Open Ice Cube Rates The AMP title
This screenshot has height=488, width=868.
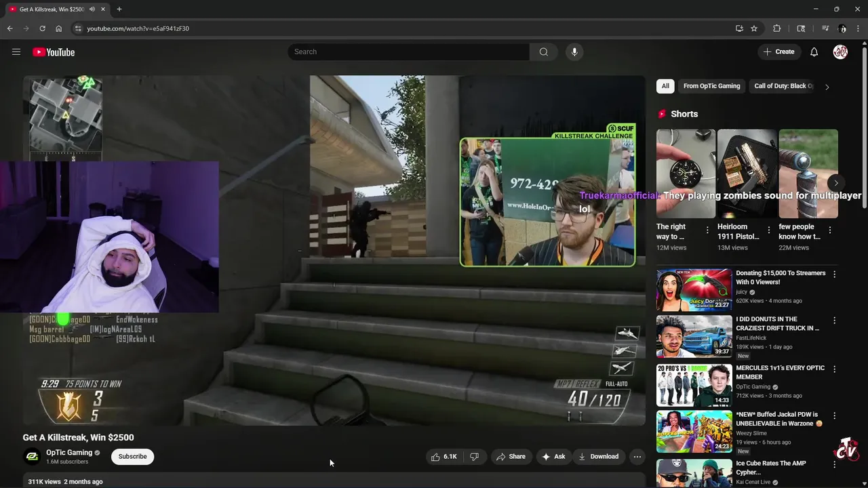coord(771,468)
